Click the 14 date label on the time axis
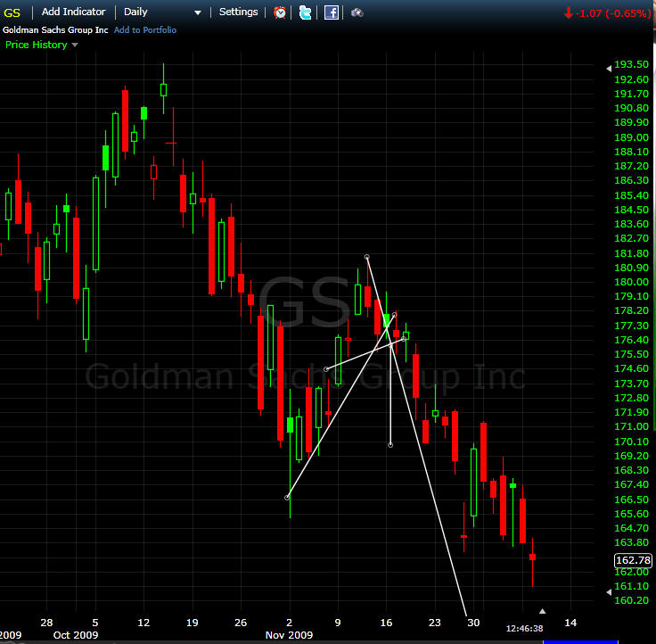Screen dimensions: 656x644 click(570, 623)
